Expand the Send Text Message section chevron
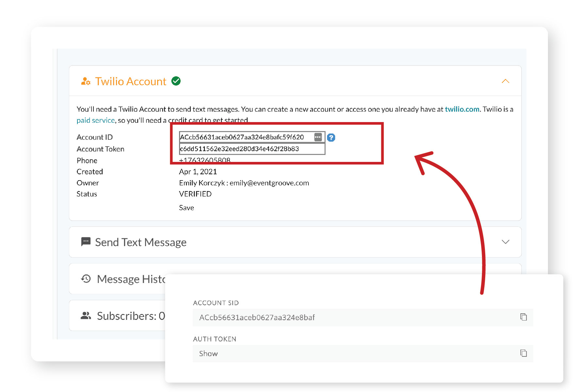The image size is (579, 392). point(505,242)
